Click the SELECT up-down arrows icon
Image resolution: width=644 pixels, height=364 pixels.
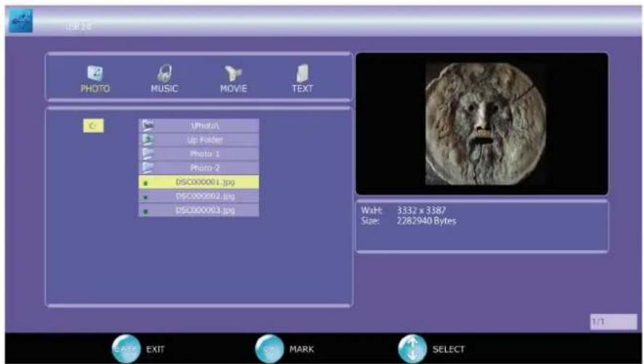click(x=412, y=349)
